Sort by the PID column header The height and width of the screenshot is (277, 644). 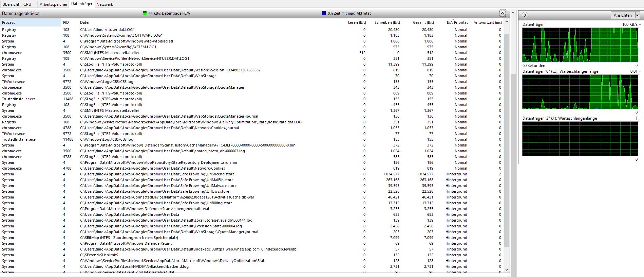pyautogui.click(x=70, y=22)
